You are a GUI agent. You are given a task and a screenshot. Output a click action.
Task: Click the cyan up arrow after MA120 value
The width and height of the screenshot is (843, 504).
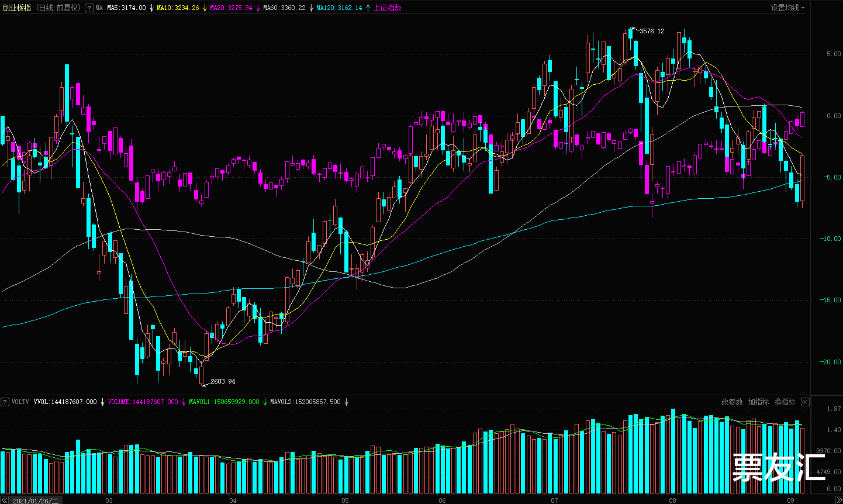pyautogui.click(x=368, y=8)
